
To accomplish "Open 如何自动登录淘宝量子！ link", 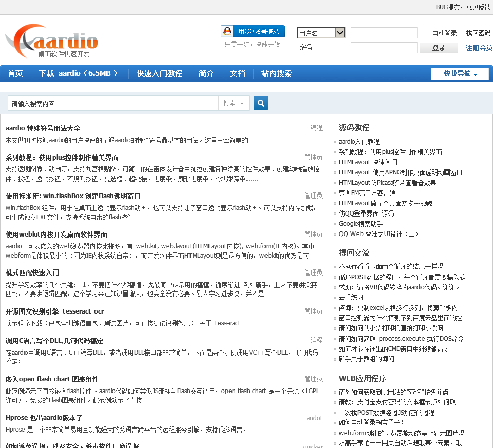I will pos(371,422).
